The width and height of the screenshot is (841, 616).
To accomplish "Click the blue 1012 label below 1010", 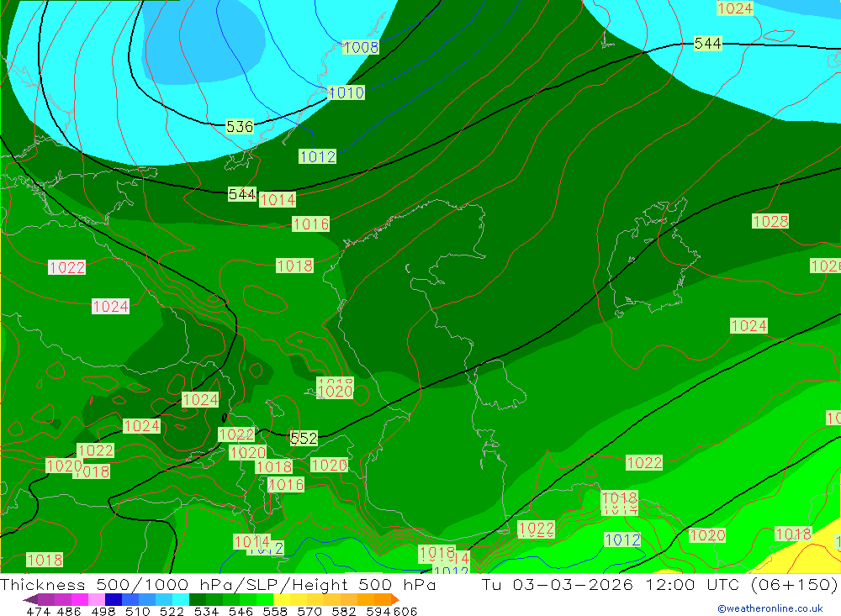I will (x=318, y=156).
